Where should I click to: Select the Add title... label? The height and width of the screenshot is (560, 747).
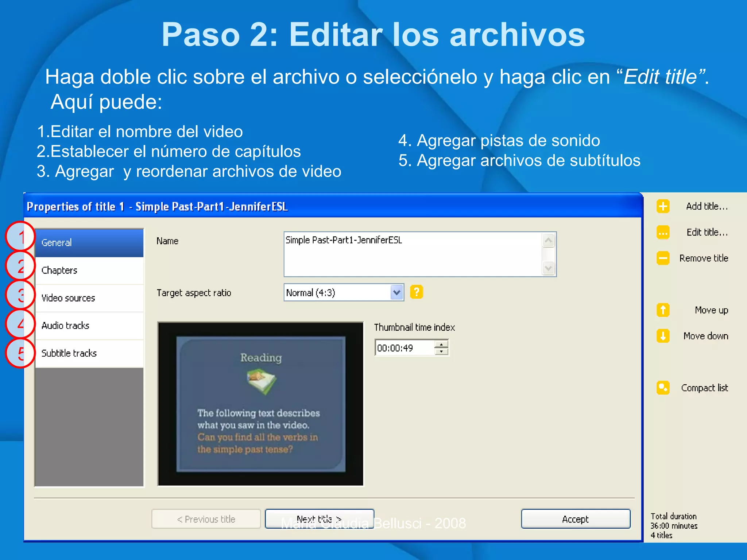click(x=707, y=206)
